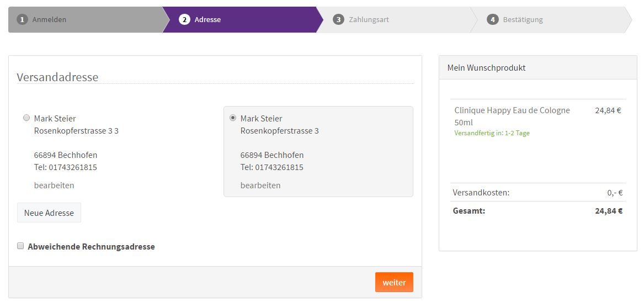Open the Bestätigung step
The height and width of the screenshot is (302, 644).
pos(523,20)
